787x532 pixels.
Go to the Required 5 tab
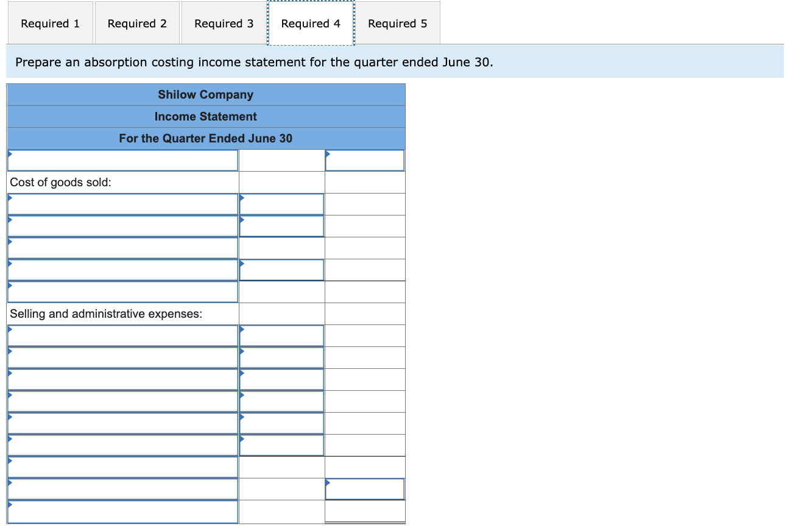tap(397, 23)
